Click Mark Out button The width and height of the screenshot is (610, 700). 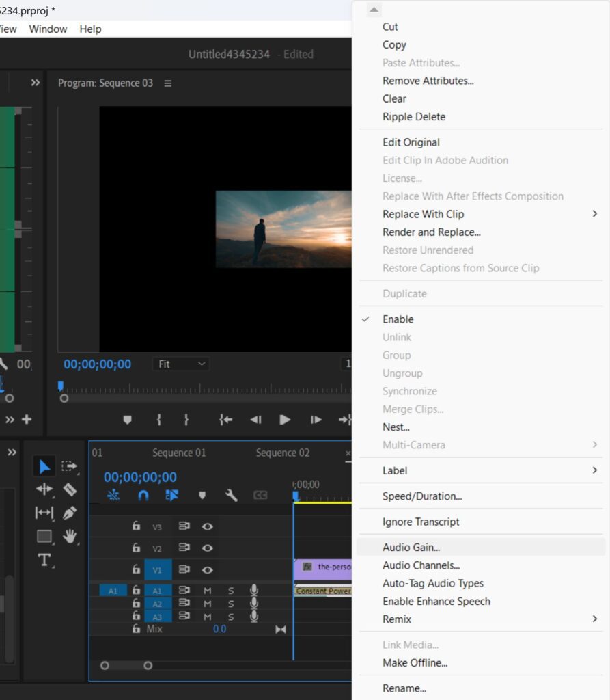coord(186,420)
